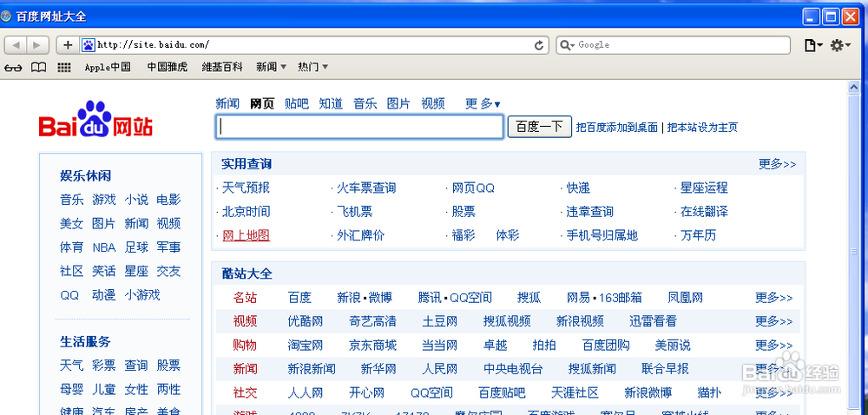Click the scrollbar up arrow
The image size is (868, 415).
[x=853, y=87]
